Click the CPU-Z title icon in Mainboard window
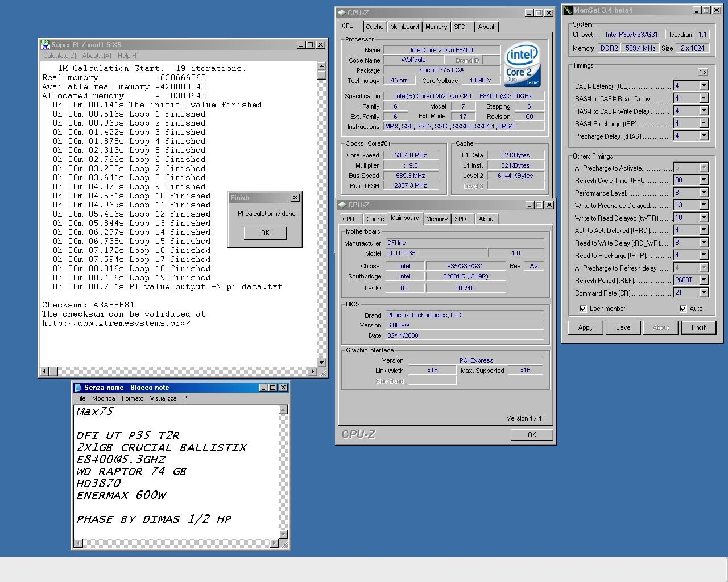728x582 pixels. pyautogui.click(x=342, y=205)
